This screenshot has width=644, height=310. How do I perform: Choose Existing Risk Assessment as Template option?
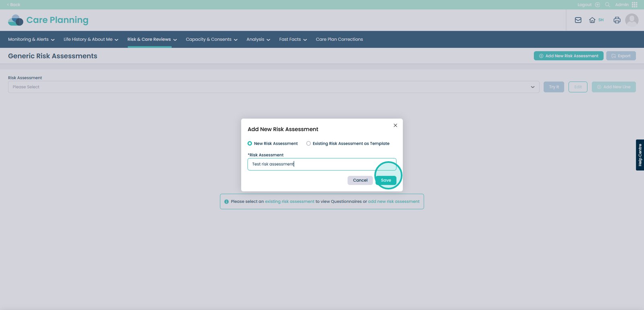pyautogui.click(x=309, y=144)
